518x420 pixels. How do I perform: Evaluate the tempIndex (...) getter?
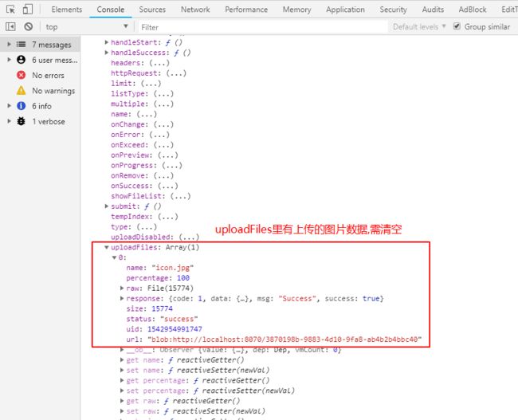tap(168, 217)
